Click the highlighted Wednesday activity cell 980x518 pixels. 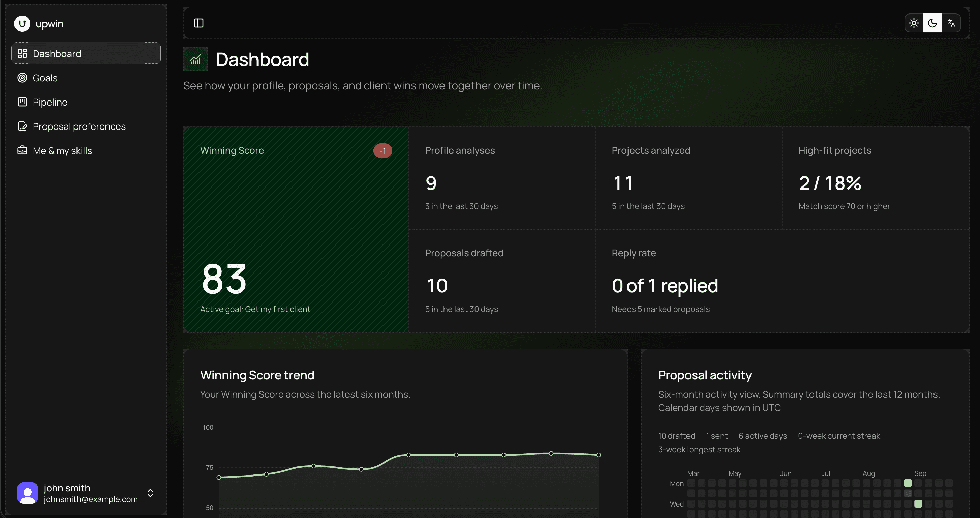(x=918, y=503)
